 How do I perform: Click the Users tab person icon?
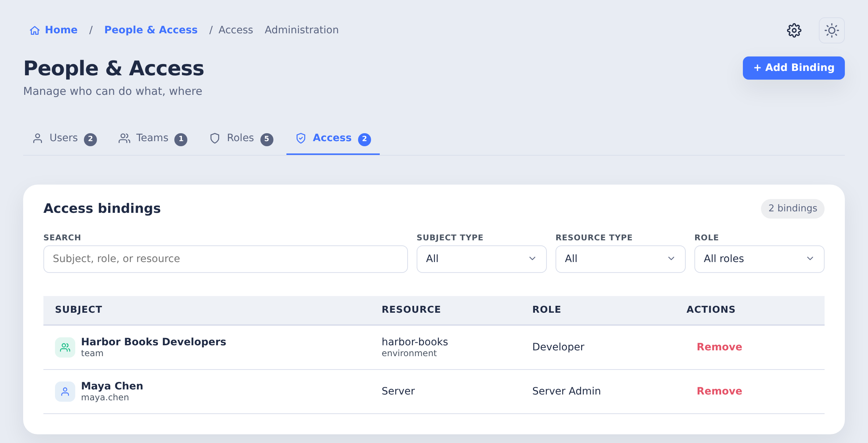click(38, 138)
